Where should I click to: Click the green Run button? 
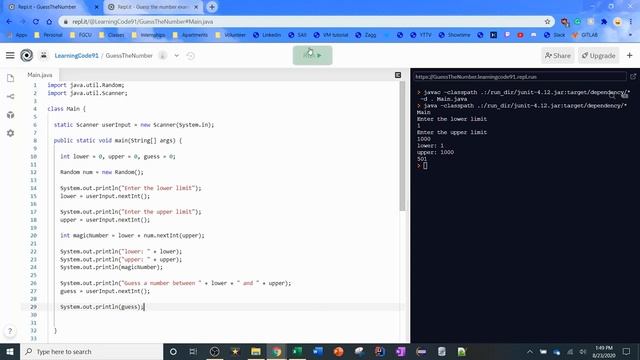click(312, 55)
